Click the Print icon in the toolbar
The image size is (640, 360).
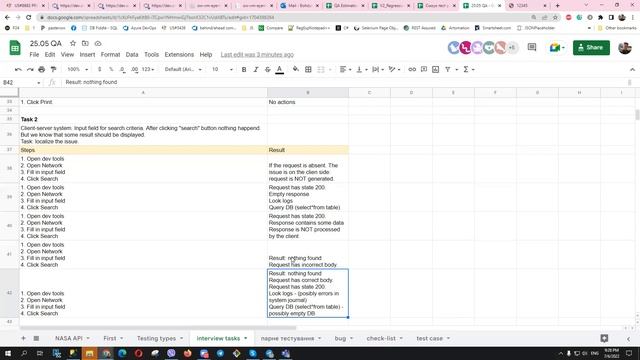[42, 69]
